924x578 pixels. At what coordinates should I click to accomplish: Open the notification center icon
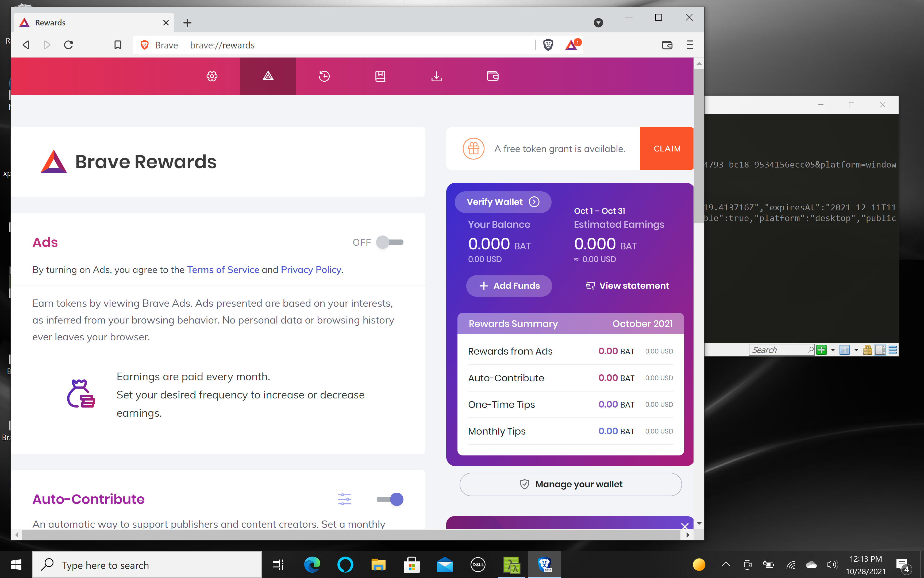tap(903, 565)
